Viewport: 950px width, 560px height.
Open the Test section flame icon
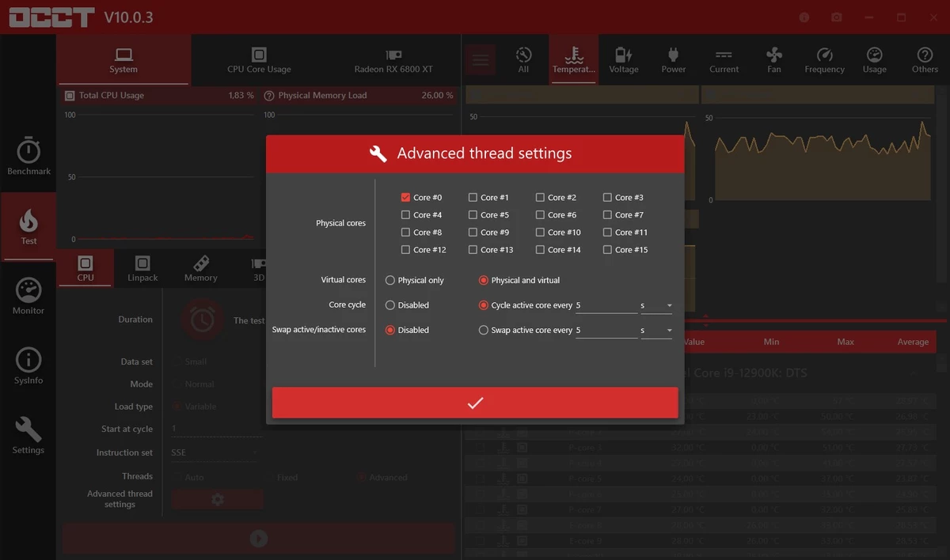pos(28,226)
